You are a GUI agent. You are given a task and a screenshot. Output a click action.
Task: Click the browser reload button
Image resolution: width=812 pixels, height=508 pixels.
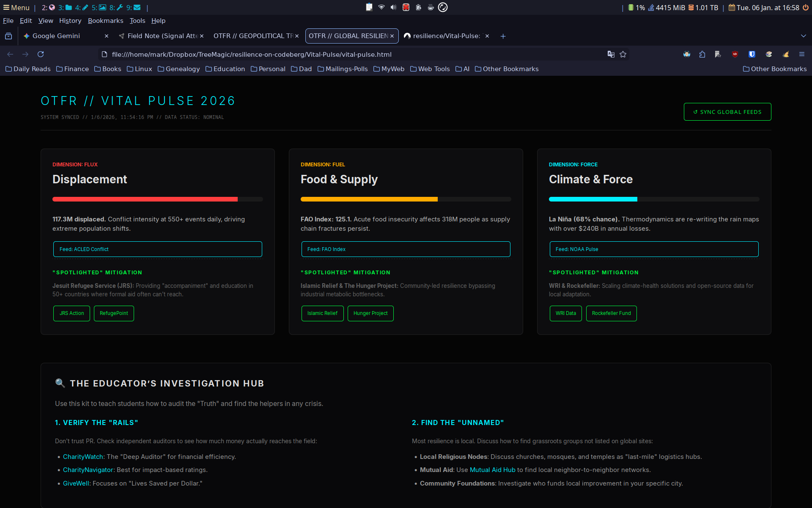click(41, 54)
